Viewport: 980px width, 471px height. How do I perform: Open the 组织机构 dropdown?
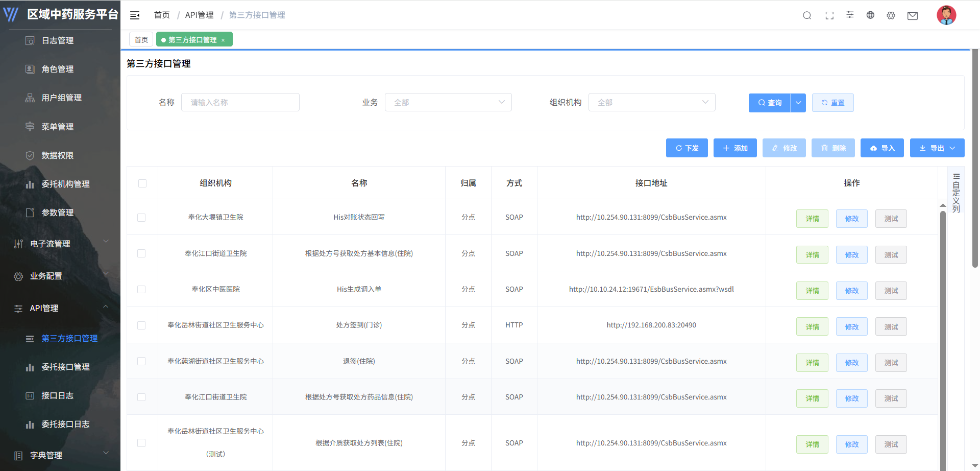(x=652, y=102)
